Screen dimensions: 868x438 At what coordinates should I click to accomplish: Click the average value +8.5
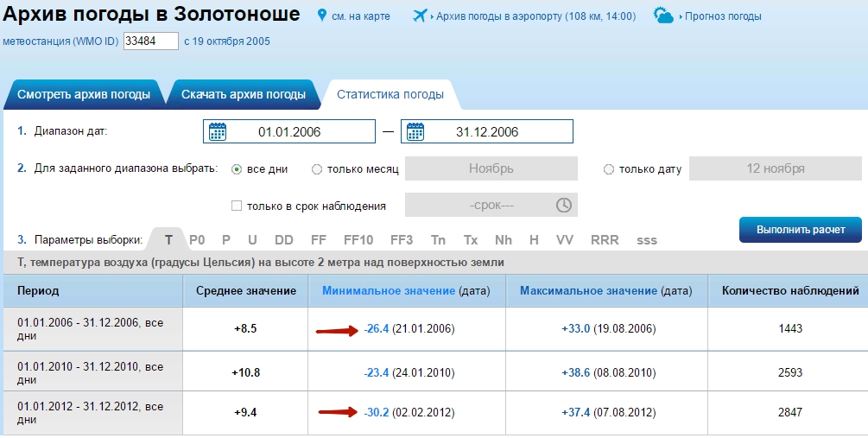245,329
